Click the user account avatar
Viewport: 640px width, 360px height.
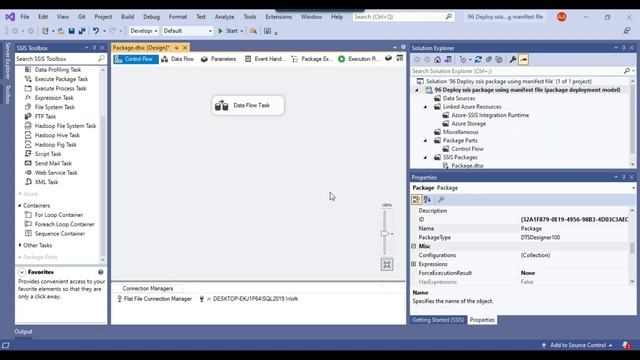(x=562, y=17)
